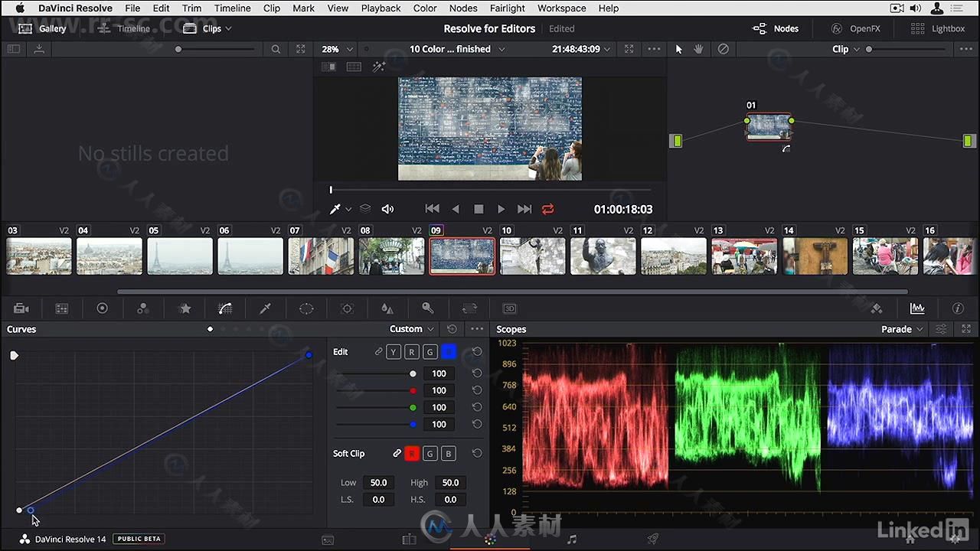Toggle the Y curve channel button
This screenshot has height=551, width=980.
tap(394, 352)
